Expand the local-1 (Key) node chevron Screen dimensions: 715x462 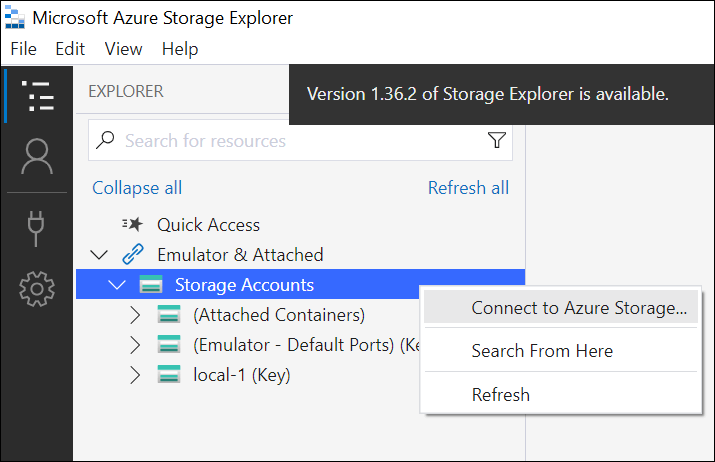pyautogui.click(x=136, y=375)
